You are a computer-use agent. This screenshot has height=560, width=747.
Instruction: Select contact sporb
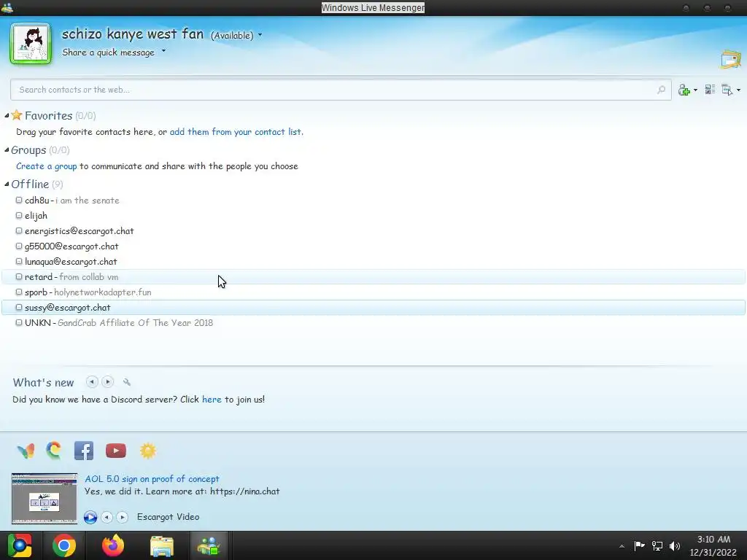373,292
